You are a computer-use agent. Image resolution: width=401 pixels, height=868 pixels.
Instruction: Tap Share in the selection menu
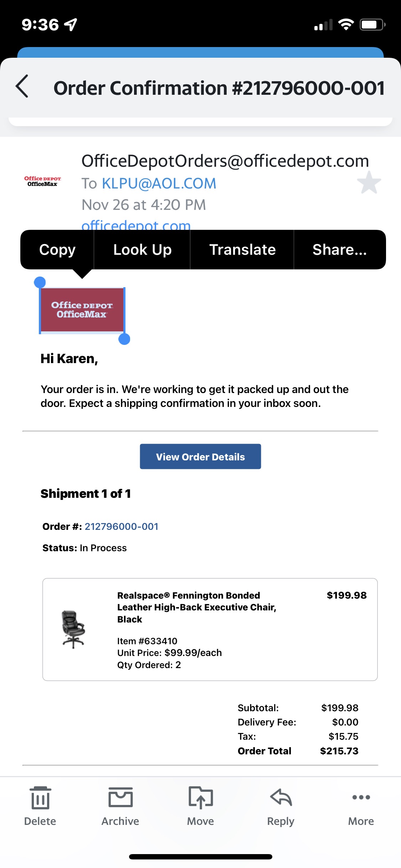click(x=339, y=250)
